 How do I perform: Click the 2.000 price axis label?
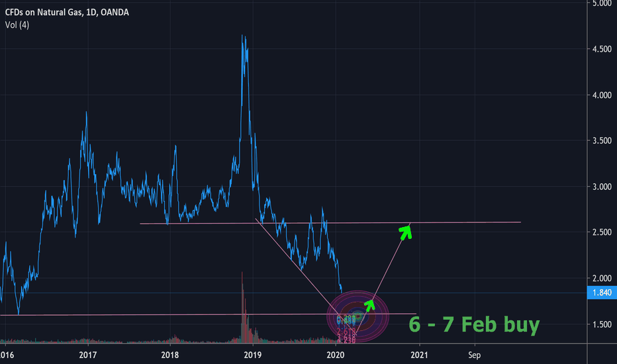[602, 278]
